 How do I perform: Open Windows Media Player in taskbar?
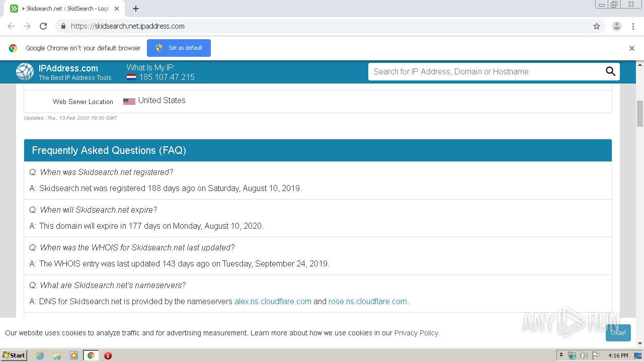74,355
